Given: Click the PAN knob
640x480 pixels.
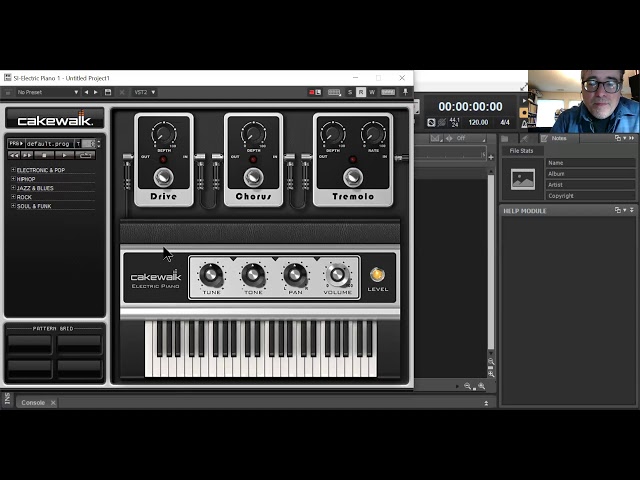Looking at the screenshot, I should [295, 275].
